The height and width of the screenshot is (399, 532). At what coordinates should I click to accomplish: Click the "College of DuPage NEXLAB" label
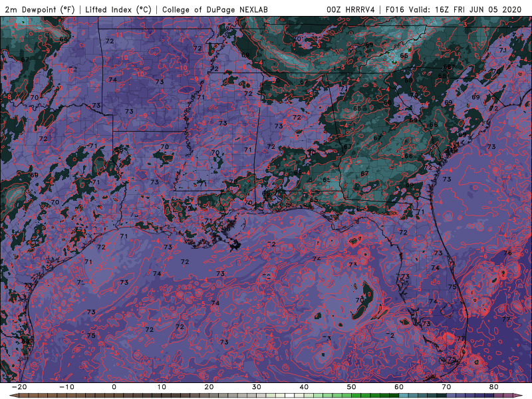(x=215, y=9)
